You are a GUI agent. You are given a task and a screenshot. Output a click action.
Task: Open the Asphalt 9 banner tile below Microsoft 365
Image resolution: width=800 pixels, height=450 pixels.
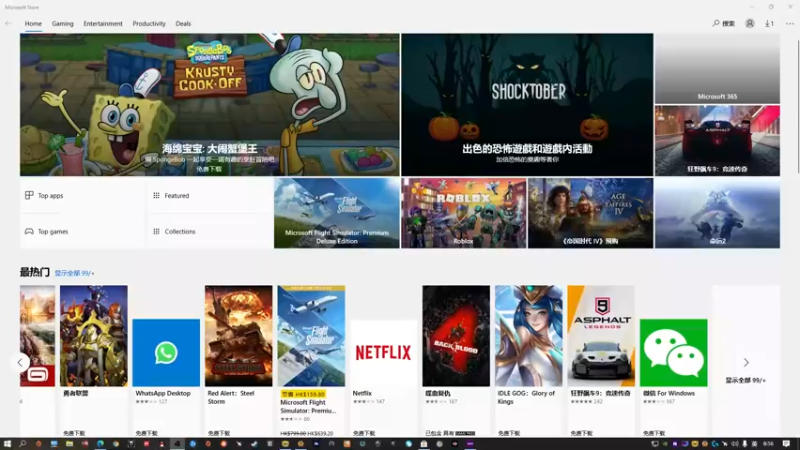[717, 141]
